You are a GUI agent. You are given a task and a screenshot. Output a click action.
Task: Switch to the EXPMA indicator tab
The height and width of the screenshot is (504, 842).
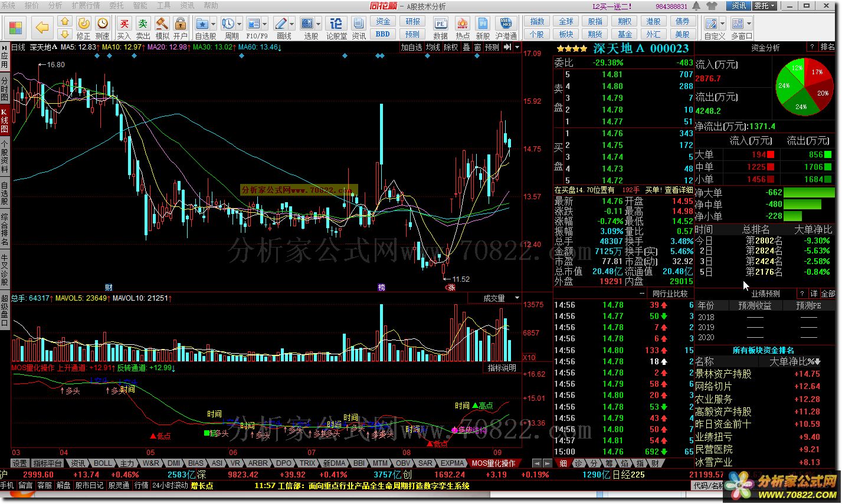(453, 463)
